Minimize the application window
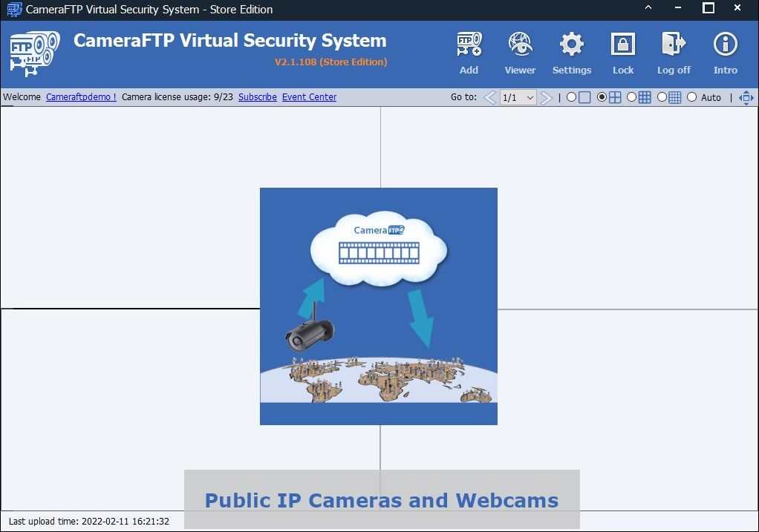The width and height of the screenshot is (759, 532). (678, 7)
